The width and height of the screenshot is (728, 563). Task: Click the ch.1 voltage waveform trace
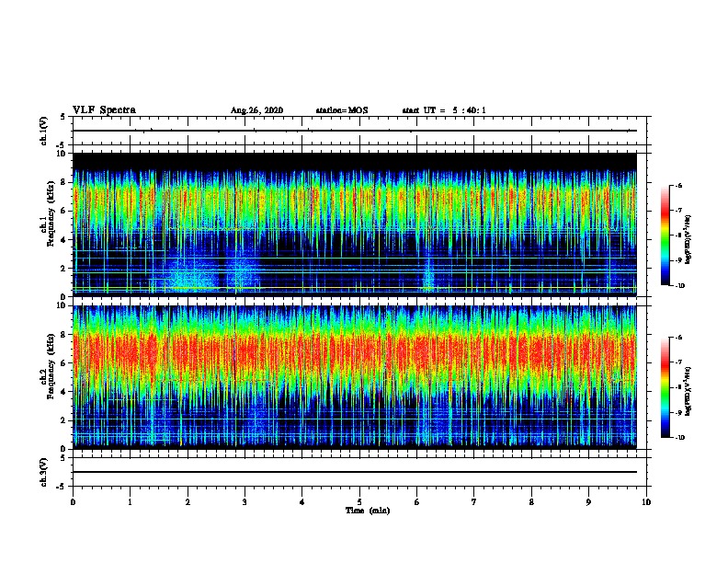pos(355,131)
